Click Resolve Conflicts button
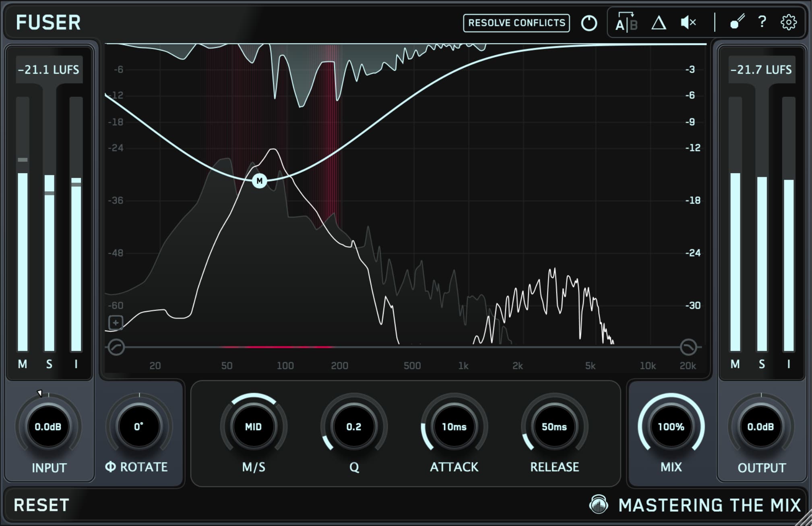 point(517,23)
